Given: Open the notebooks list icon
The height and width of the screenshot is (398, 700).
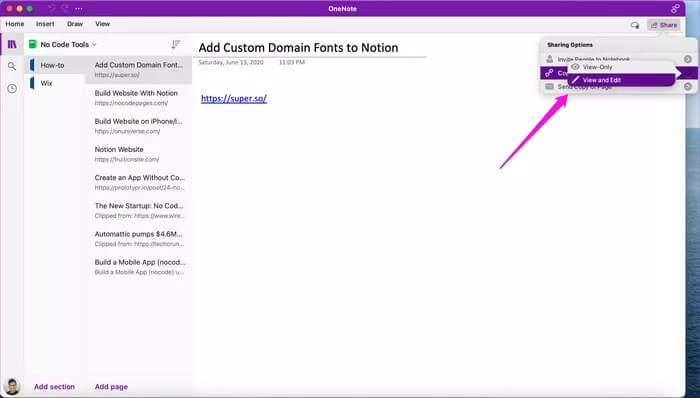Looking at the screenshot, I should pos(12,44).
